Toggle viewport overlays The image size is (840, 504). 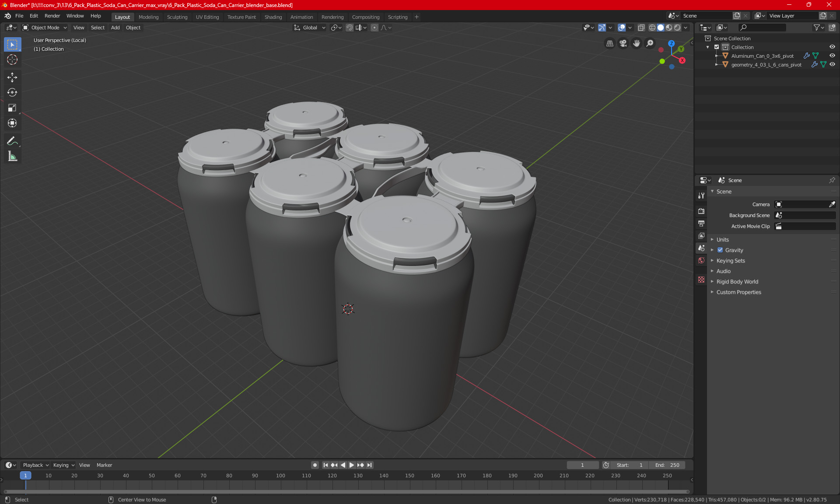pyautogui.click(x=621, y=28)
